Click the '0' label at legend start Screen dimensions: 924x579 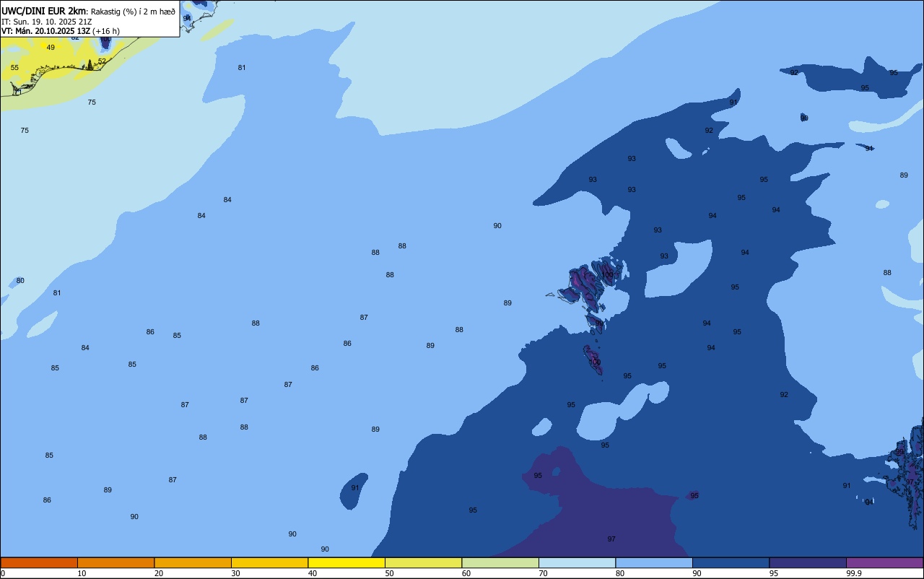click(x=3, y=573)
